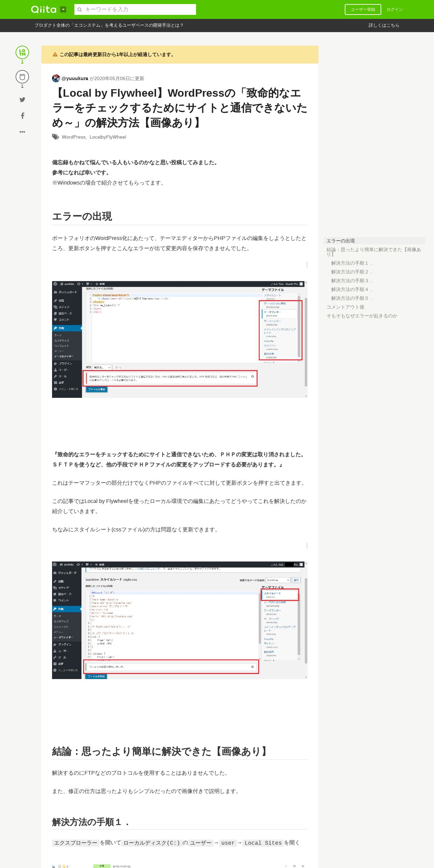Open the style.css success screenshot
The width and height of the screenshot is (434, 868).
coord(179,620)
